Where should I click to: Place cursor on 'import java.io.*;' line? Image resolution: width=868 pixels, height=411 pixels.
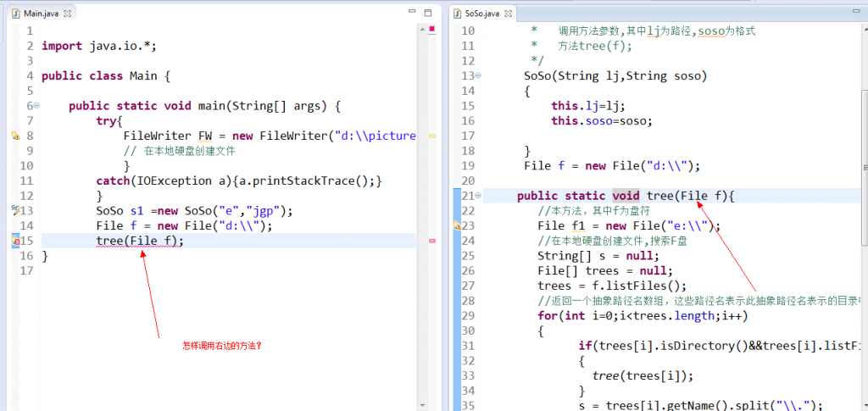(99, 46)
